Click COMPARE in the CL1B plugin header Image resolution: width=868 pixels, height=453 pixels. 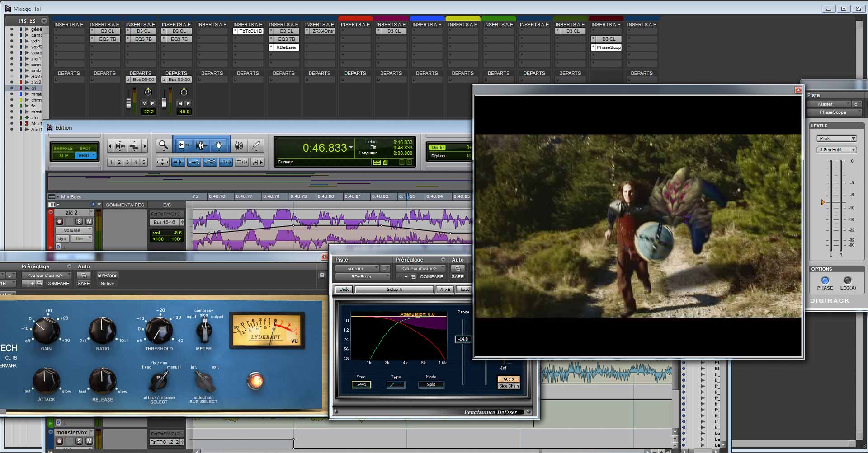(57, 284)
